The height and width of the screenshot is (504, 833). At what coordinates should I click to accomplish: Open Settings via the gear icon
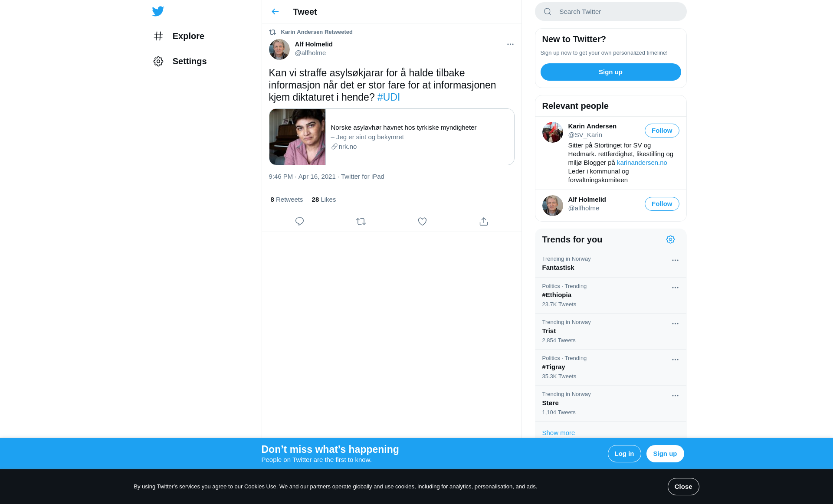158,61
